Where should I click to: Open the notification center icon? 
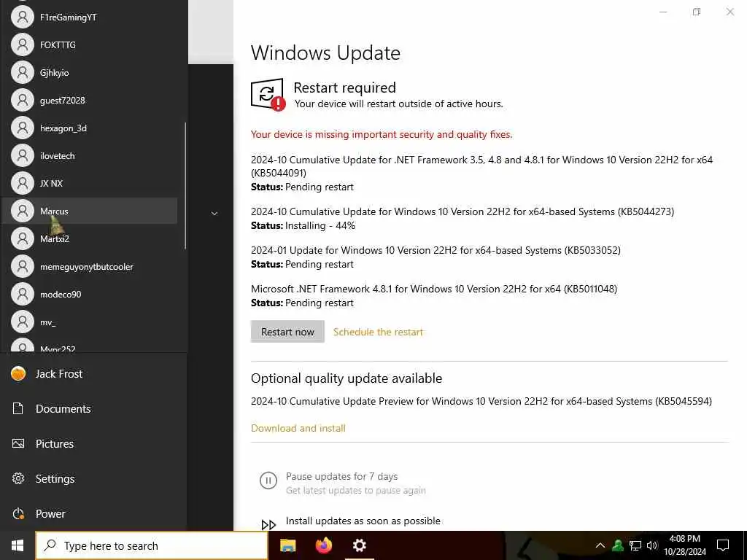(x=723, y=545)
